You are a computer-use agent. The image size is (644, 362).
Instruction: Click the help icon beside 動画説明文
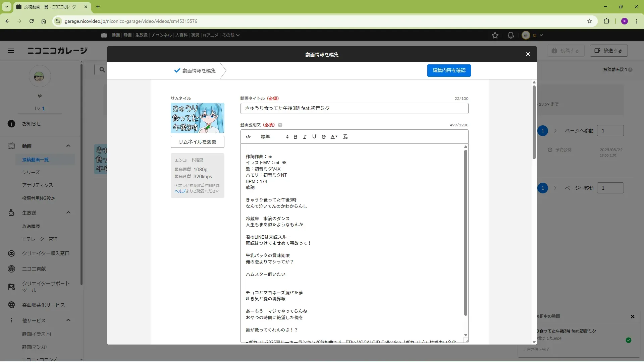pos(280,125)
